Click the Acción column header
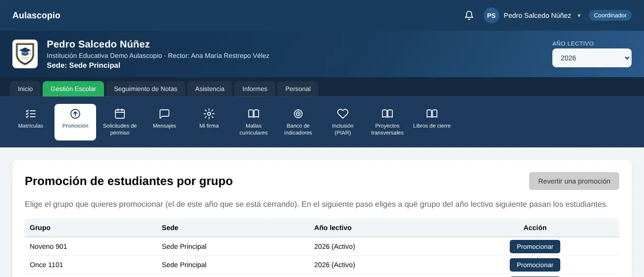The image size is (644, 277). coord(535,228)
